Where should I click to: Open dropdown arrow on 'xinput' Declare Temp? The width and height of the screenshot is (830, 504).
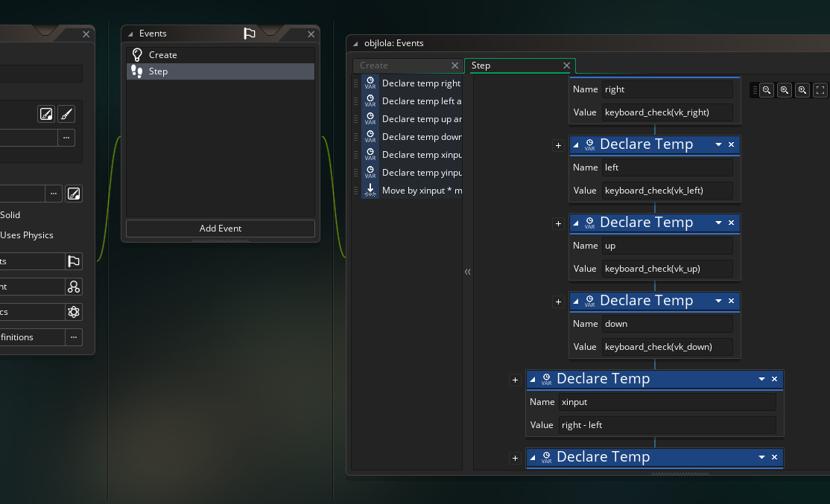[x=761, y=379]
